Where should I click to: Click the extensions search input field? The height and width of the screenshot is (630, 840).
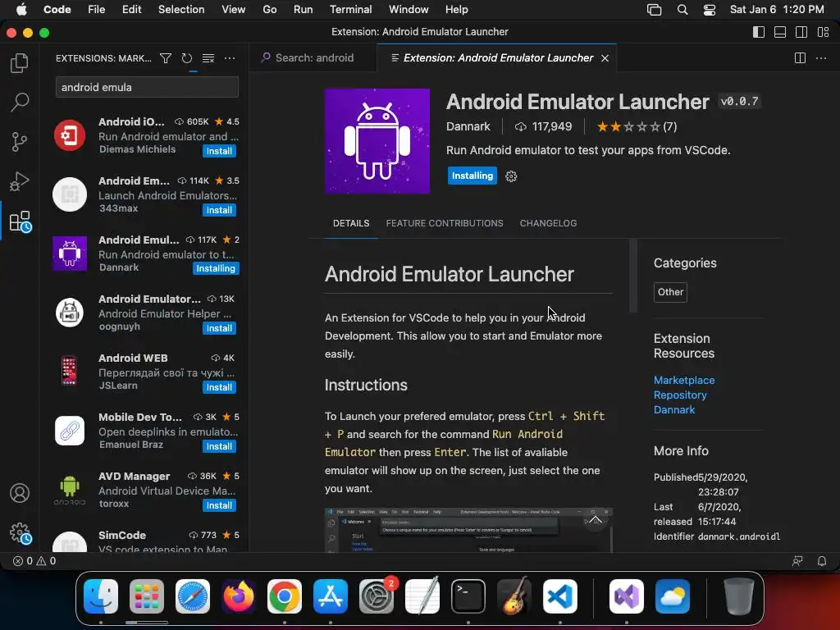point(147,87)
